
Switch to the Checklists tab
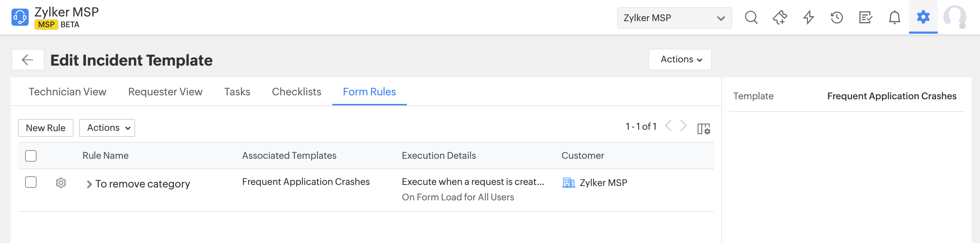point(296,92)
